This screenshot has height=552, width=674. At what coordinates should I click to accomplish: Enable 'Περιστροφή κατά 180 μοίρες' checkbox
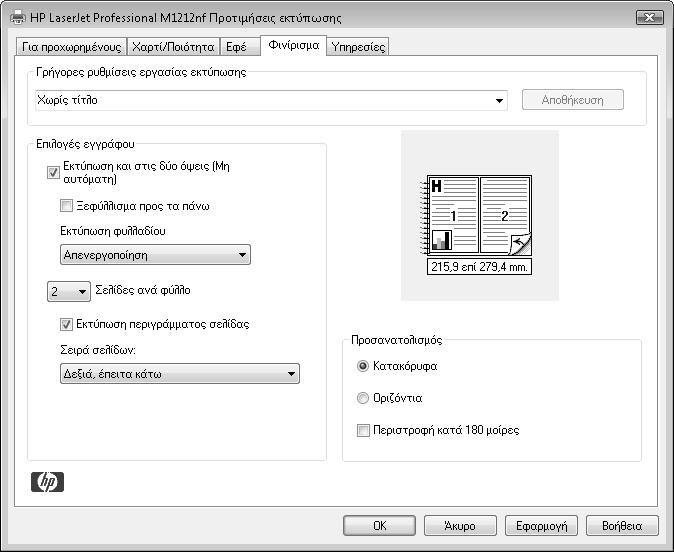(363, 430)
